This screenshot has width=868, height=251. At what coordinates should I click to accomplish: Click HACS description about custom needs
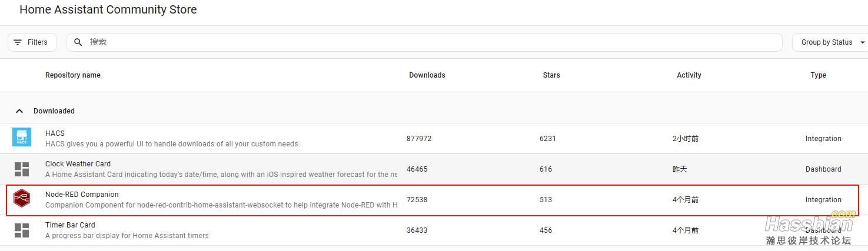(x=172, y=144)
